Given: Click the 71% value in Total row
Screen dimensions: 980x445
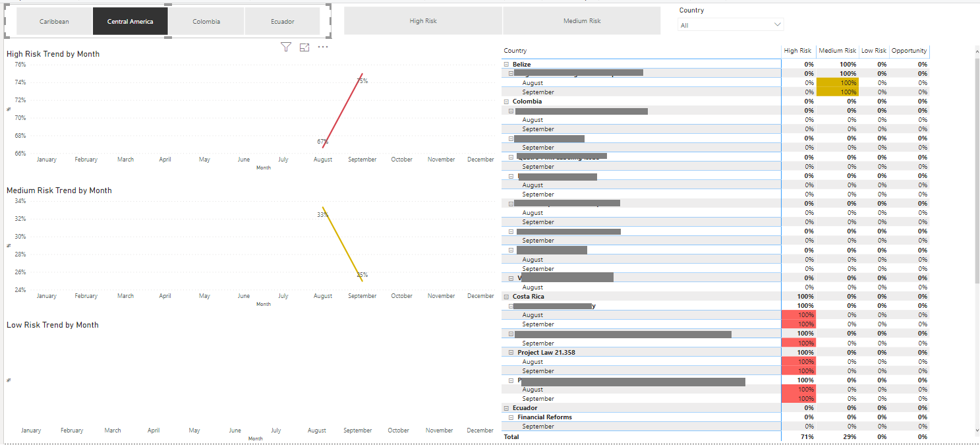Looking at the screenshot, I should point(807,437).
